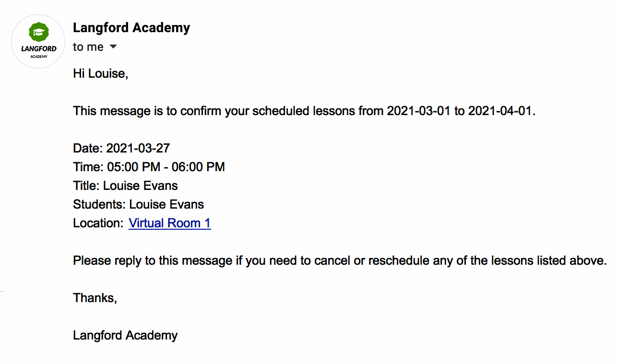Click the Langford Academy signature at the bottom
617x364 pixels.
pyautogui.click(x=125, y=335)
